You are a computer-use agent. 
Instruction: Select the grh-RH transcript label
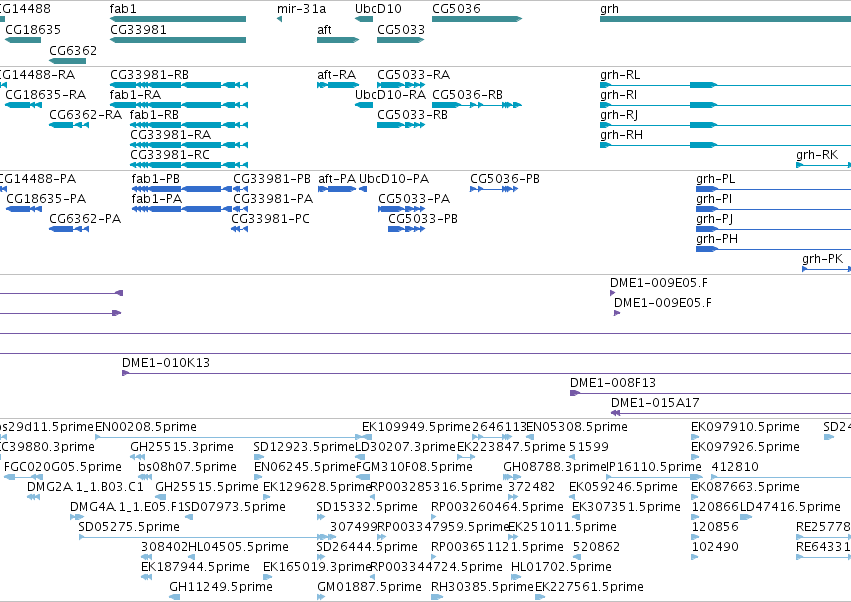621,135
